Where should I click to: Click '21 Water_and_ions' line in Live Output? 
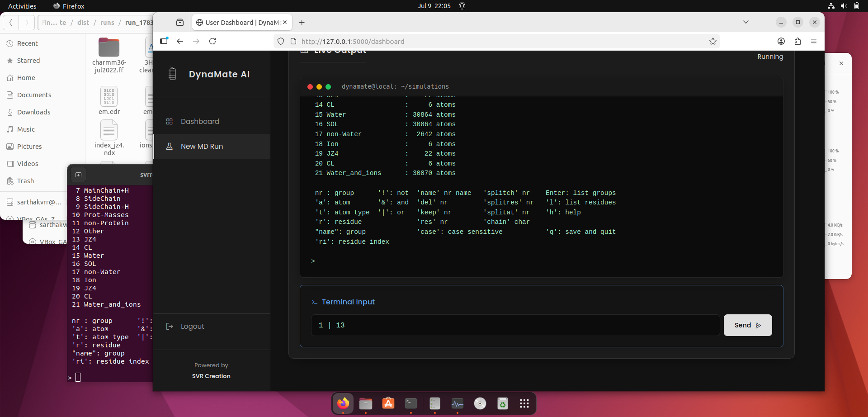point(385,173)
